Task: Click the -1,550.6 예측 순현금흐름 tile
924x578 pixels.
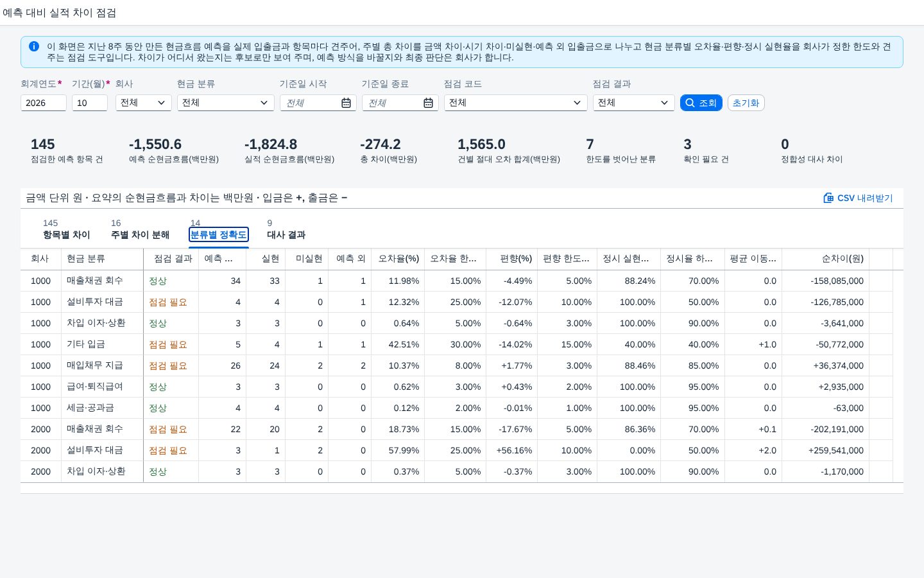Action: pos(174,151)
